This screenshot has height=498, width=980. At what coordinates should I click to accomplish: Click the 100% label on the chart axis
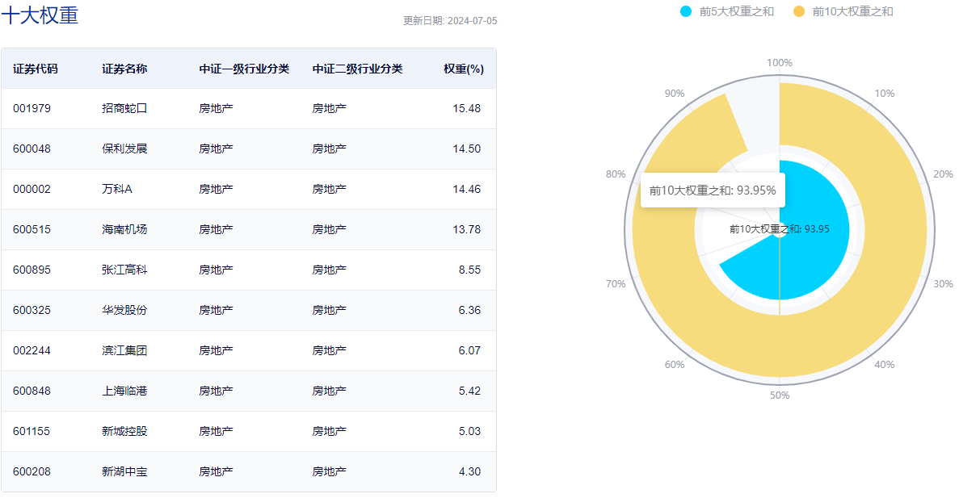(x=778, y=61)
